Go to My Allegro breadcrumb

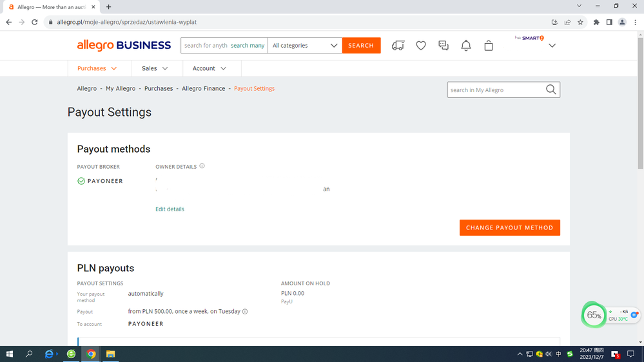[121, 89]
